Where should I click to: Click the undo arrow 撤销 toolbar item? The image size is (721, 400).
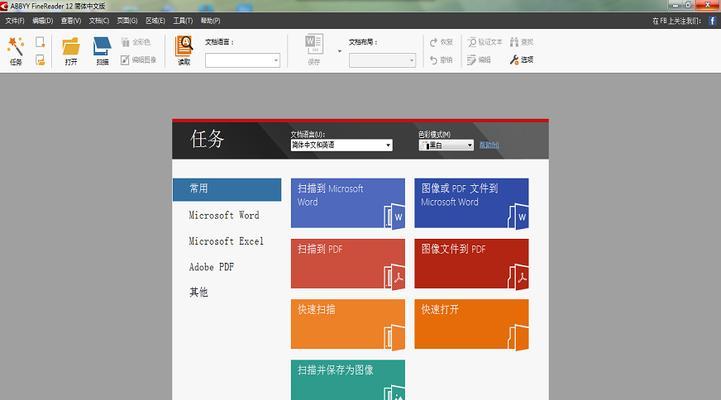tap(441, 60)
